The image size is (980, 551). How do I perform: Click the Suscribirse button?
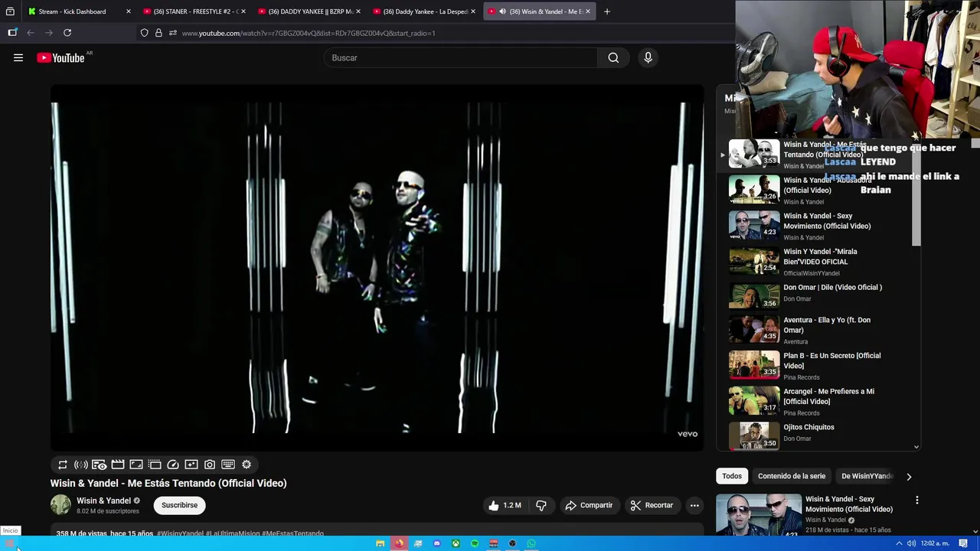(x=179, y=505)
